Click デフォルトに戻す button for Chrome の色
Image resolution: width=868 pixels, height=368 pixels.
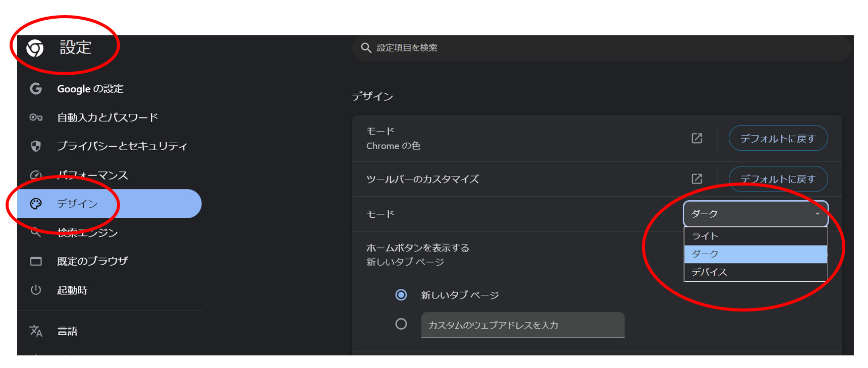point(778,138)
